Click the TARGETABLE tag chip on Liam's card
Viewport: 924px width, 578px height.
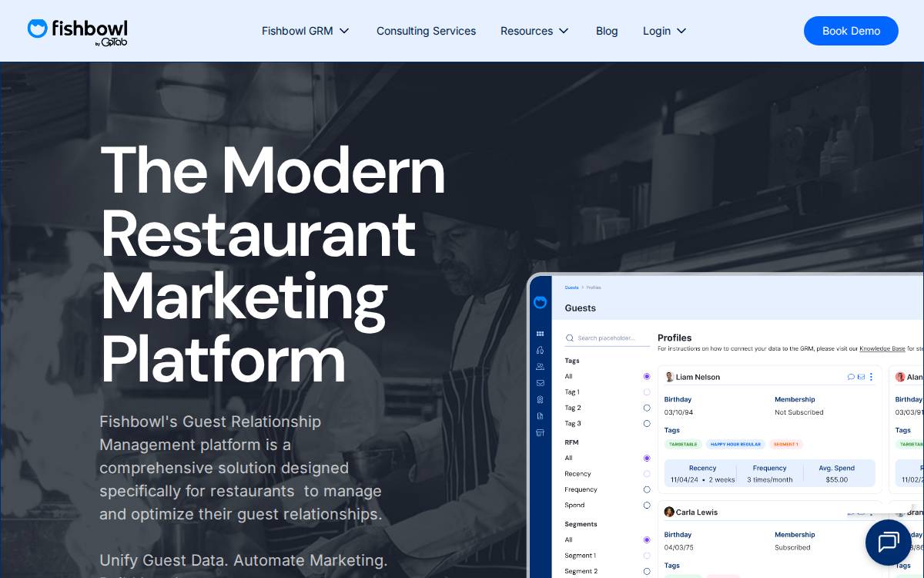[683, 444]
